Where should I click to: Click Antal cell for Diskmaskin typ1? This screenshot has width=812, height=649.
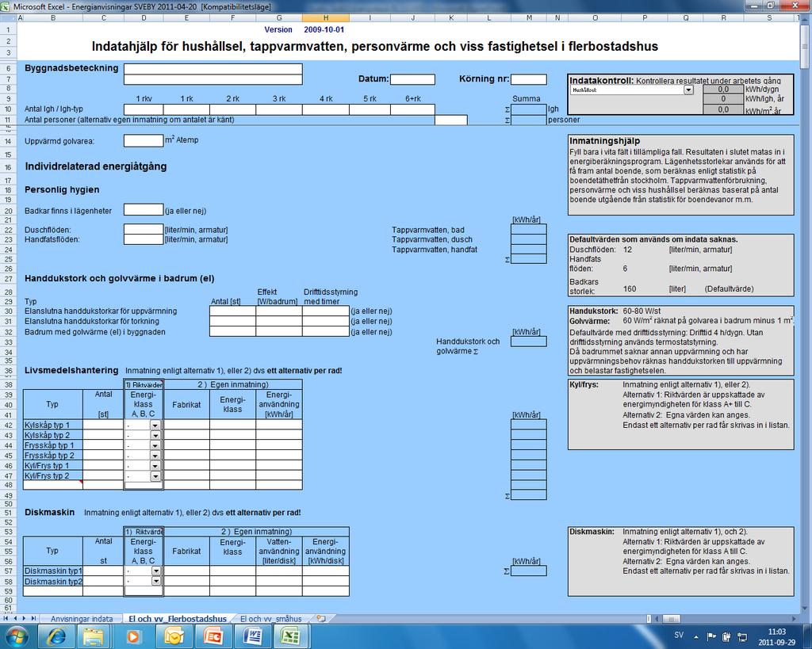103,571
